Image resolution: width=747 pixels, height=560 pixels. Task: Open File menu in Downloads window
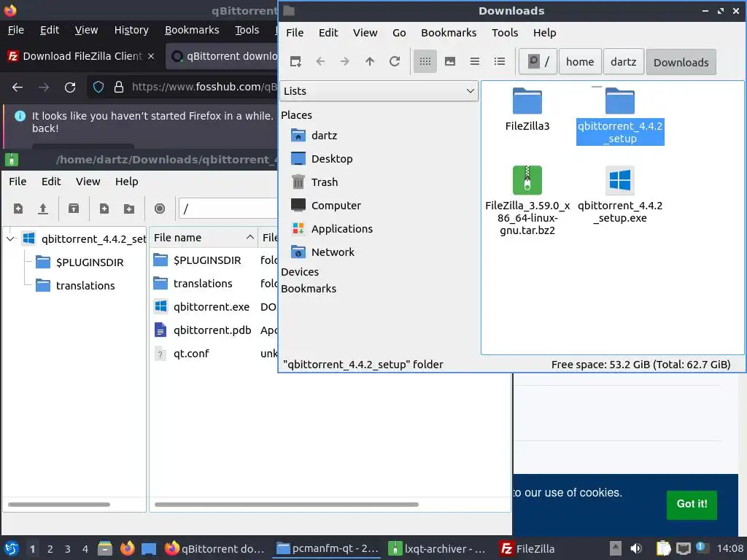(295, 33)
